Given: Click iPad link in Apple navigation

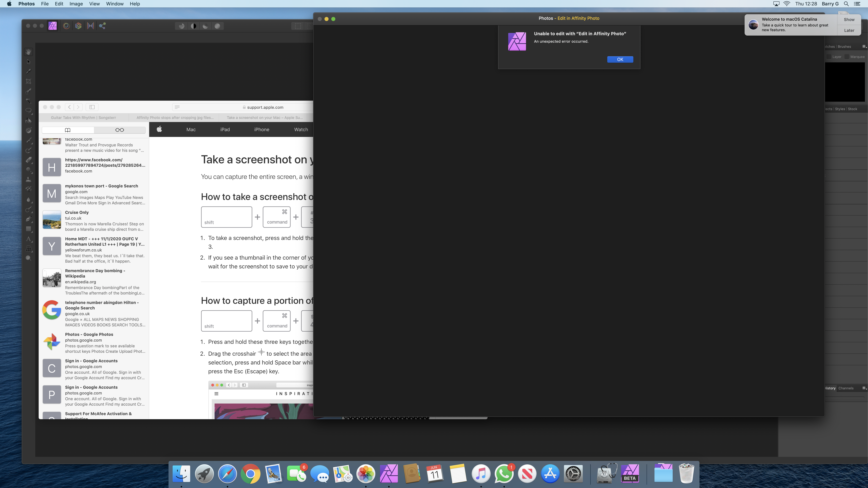Looking at the screenshot, I should (225, 129).
